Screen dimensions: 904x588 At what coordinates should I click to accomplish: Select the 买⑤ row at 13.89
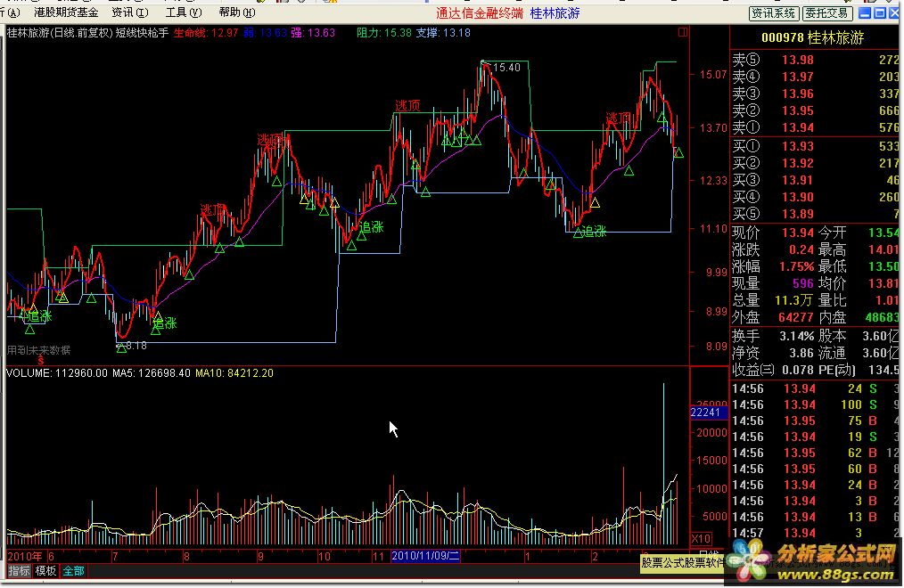(x=815, y=214)
